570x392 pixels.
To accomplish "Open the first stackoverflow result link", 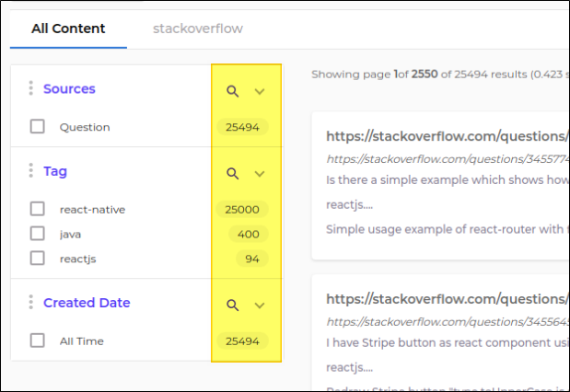I will (x=447, y=137).
